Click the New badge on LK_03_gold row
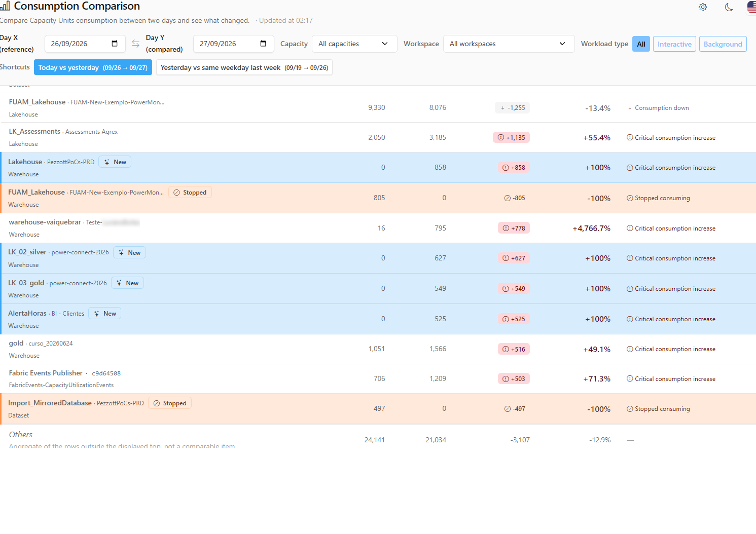This screenshot has width=756, height=534. pos(127,283)
